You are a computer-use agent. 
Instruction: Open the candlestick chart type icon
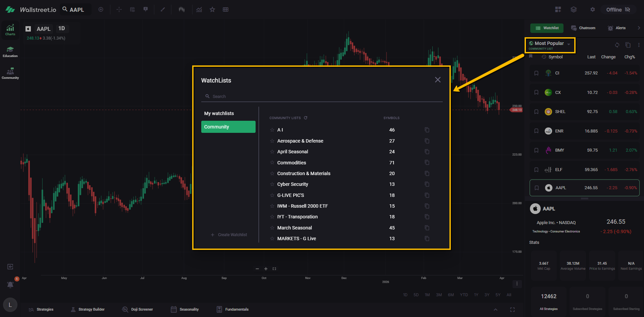point(181,10)
